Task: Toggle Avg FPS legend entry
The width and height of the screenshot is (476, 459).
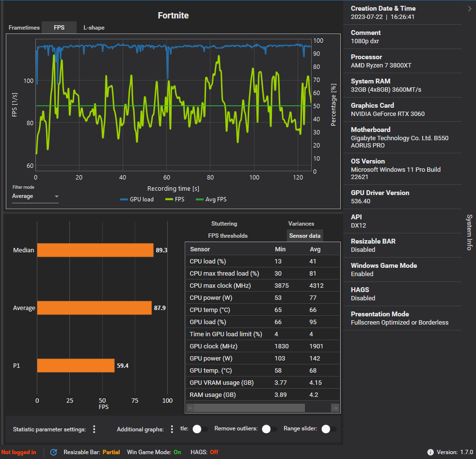Action: point(211,199)
